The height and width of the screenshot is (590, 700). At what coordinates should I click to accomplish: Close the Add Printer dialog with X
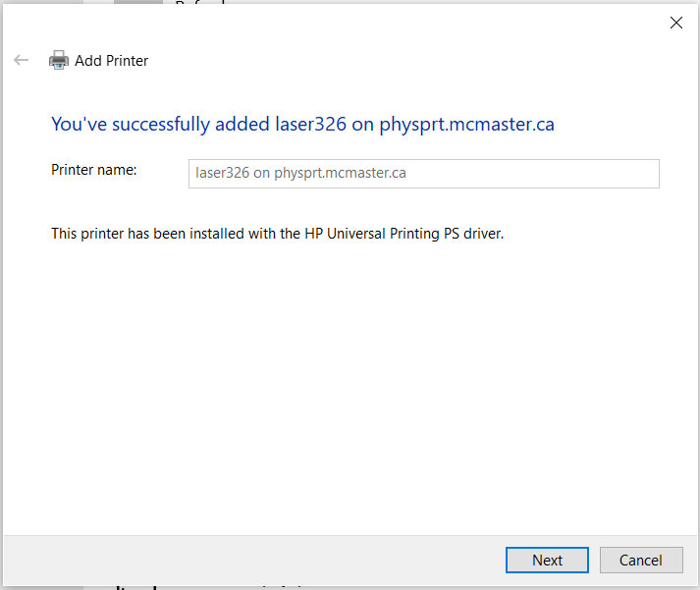[675, 24]
